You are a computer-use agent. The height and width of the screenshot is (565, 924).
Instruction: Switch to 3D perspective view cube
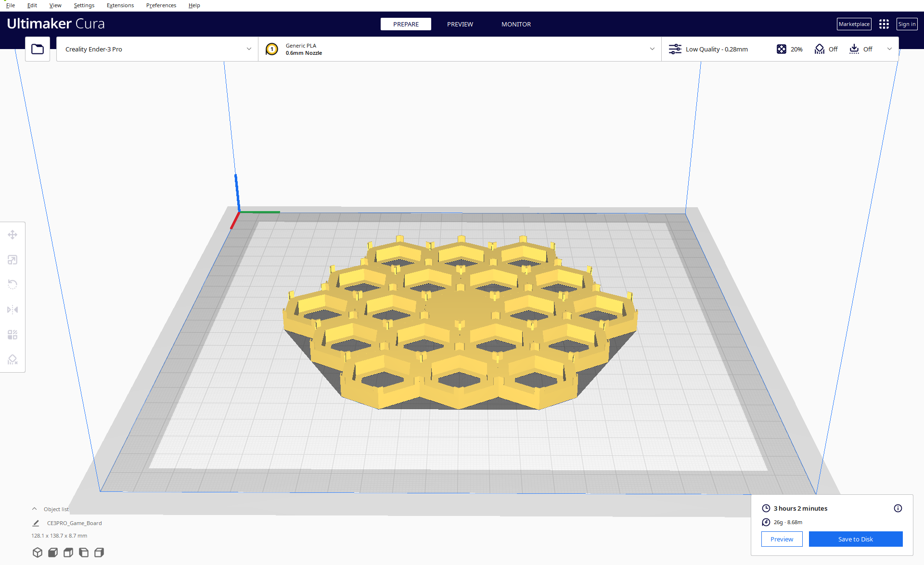click(x=38, y=552)
